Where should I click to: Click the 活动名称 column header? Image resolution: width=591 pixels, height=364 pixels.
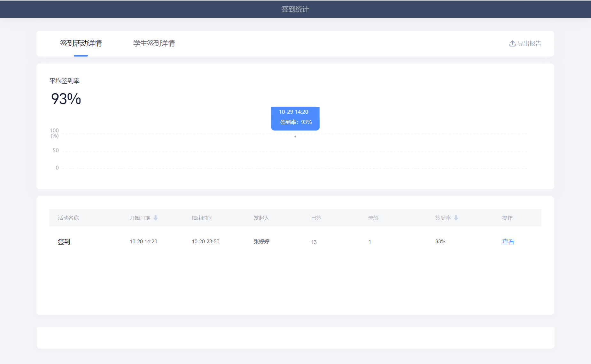(x=68, y=218)
